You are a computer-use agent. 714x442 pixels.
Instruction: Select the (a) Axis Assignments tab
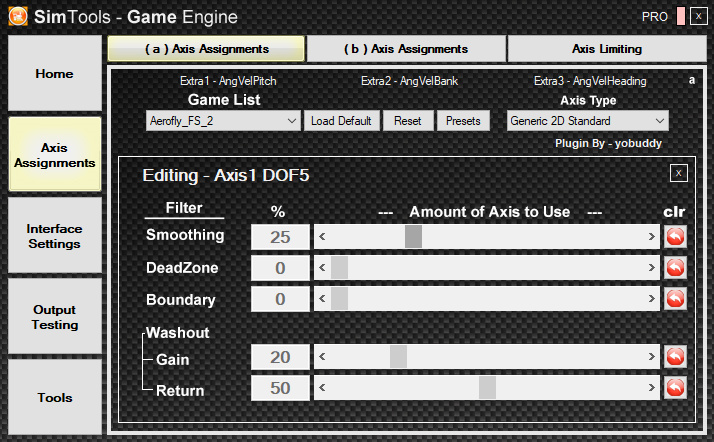(206, 49)
